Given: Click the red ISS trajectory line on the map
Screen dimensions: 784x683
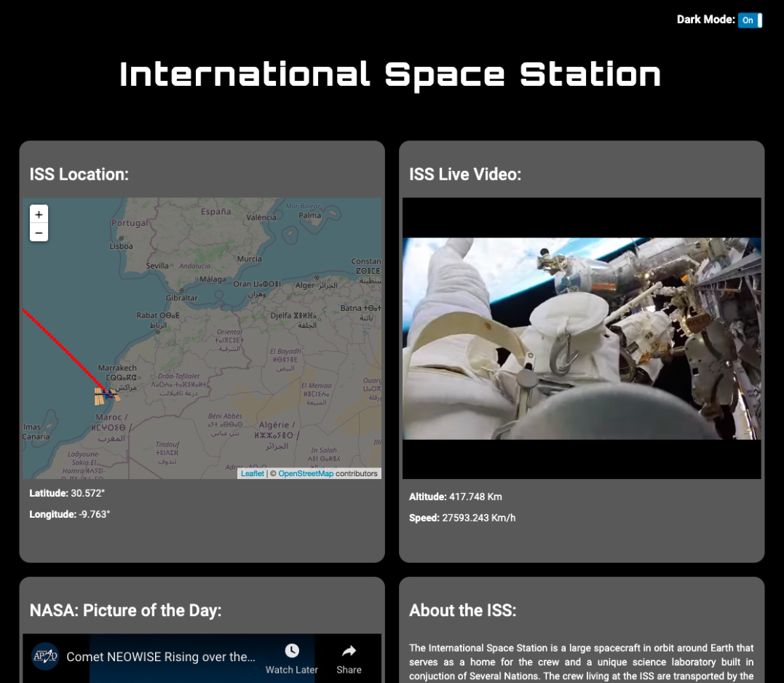Looking at the screenshot, I should coord(66,350).
